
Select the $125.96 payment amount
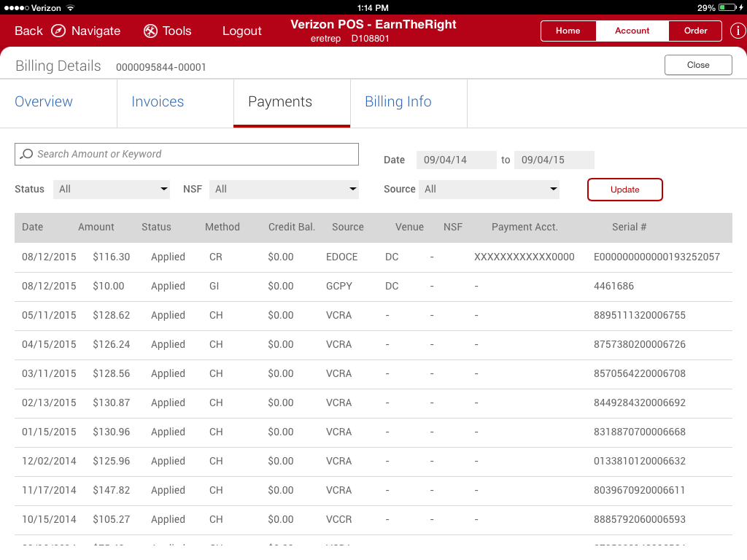[112, 461]
